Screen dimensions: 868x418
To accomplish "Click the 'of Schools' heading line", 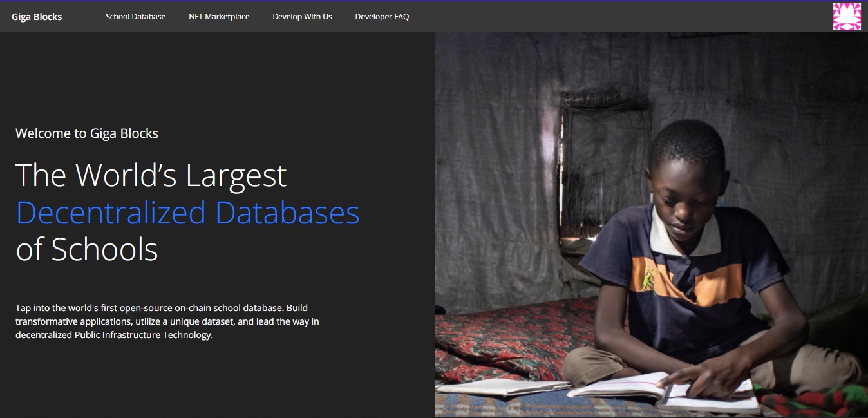I will coord(87,249).
